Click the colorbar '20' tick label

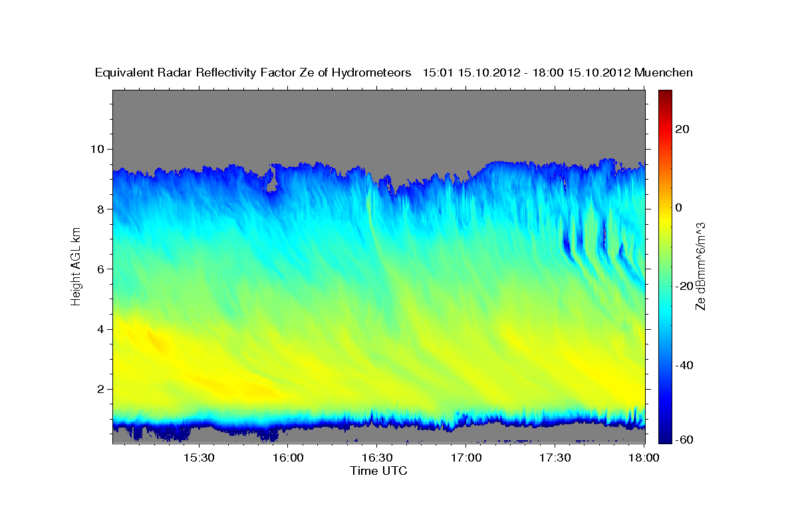coord(683,129)
